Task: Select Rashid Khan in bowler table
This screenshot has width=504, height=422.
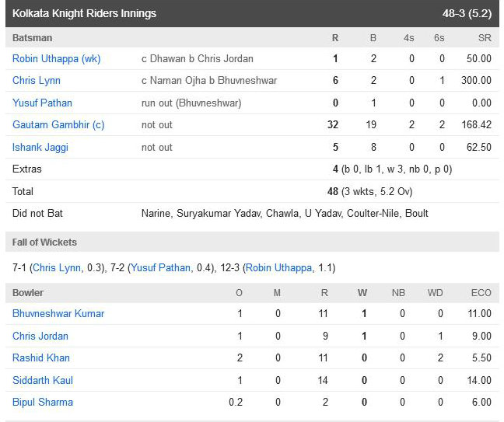Action: tap(41, 357)
